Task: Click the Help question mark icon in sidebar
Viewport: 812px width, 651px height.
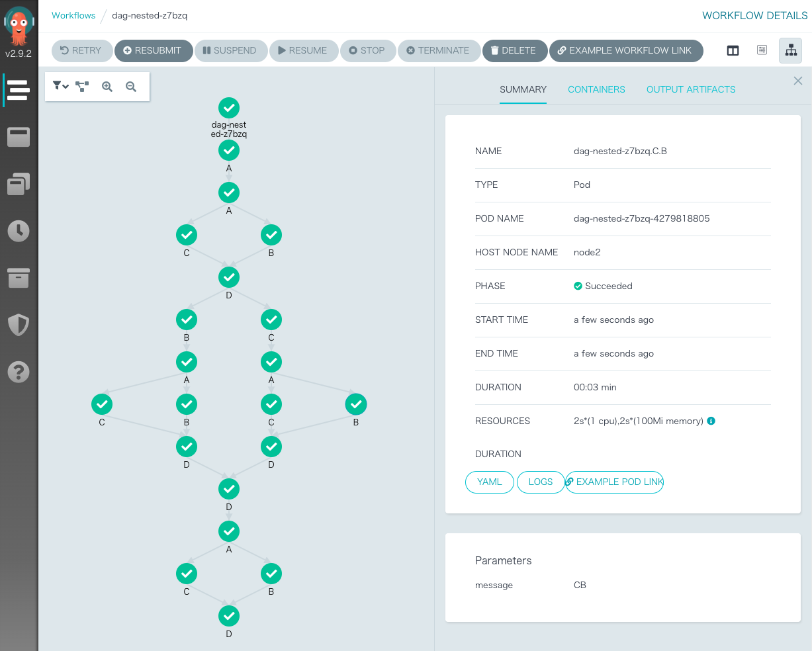Action: 19,372
